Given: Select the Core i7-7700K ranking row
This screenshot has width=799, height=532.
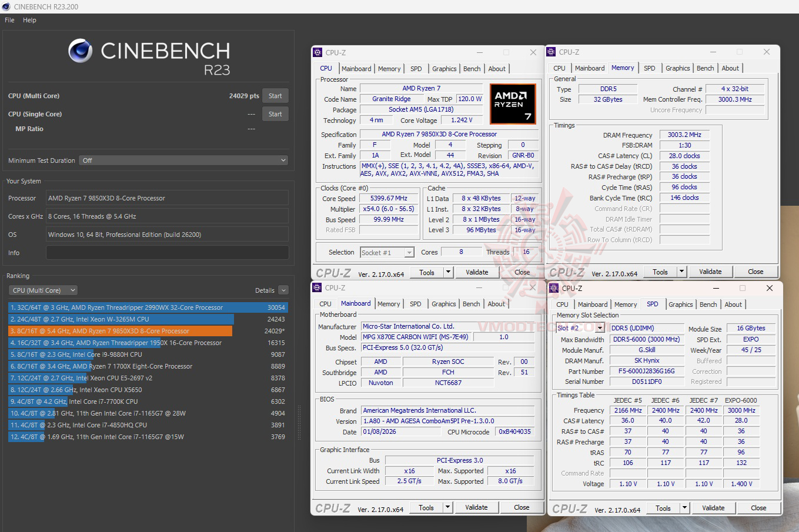Looking at the screenshot, I should point(148,401).
